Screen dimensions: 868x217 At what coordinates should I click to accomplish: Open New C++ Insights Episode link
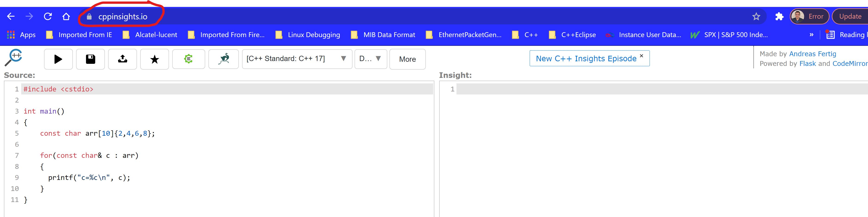pyautogui.click(x=586, y=59)
